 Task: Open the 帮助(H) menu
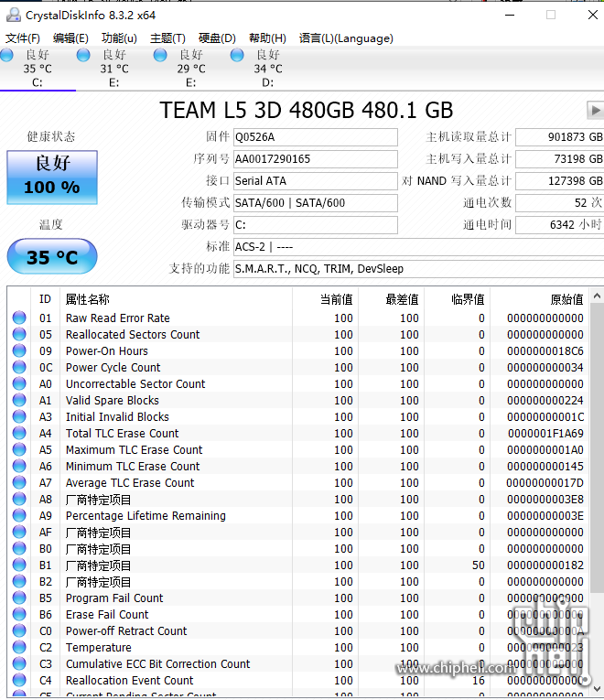pyautogui.click(x=267, y=38)
